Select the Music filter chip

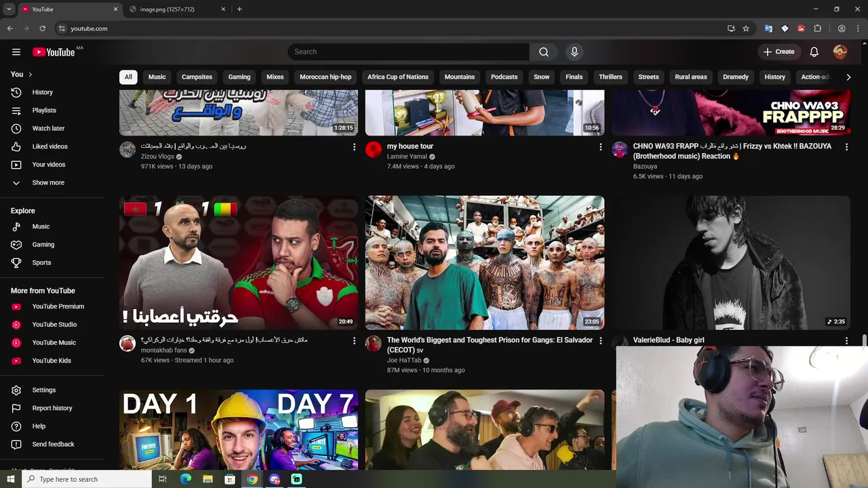(157, 77)
